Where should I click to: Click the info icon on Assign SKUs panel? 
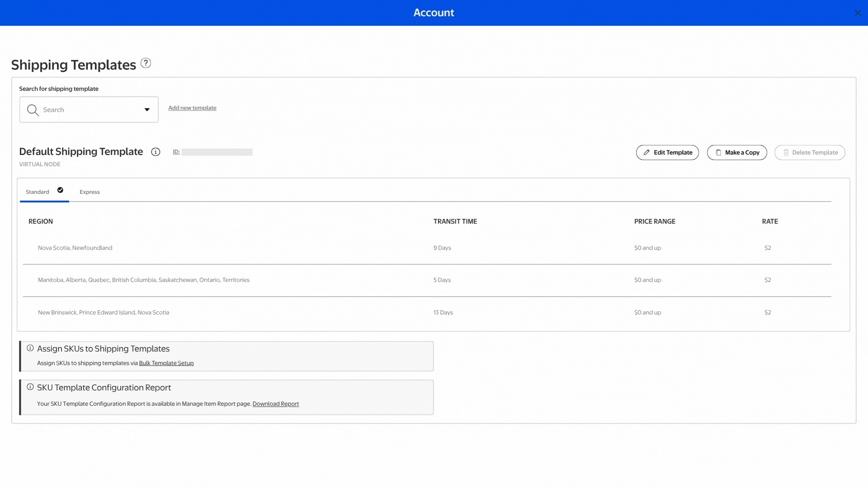30,348
